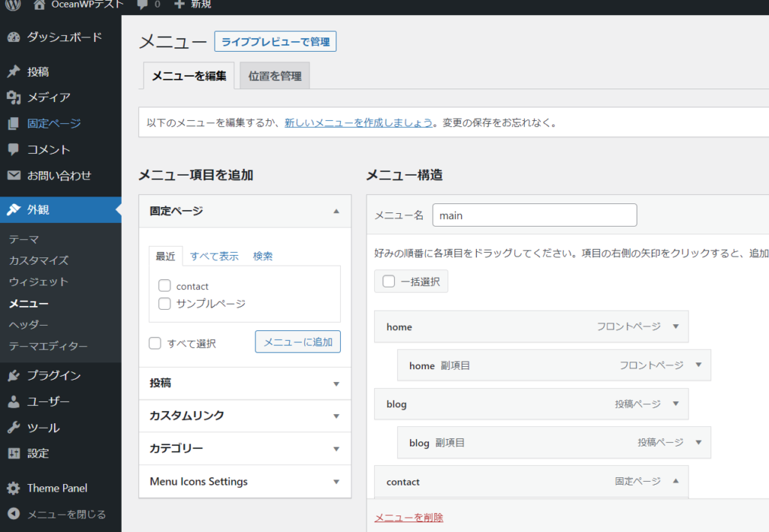This screenshot has width=769, height=532.
Task: Click the 投稿 pushpin icon
Action: click(x=14, y=71)
